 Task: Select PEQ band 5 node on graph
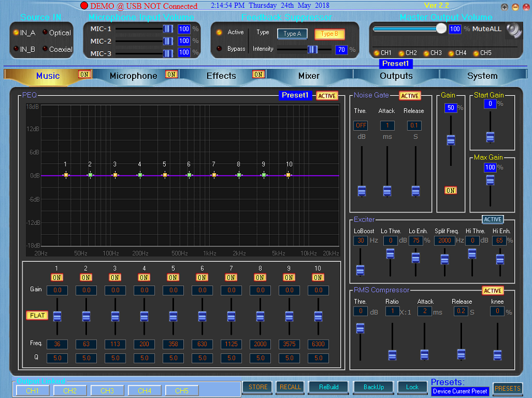pyautogui.click(x=165, y=175)
